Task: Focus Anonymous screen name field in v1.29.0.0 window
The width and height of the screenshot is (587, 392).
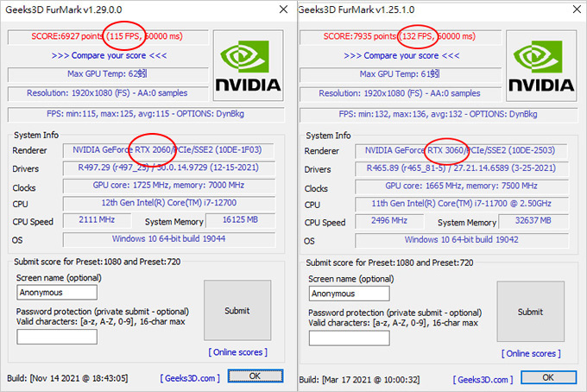Action: tap(57, 293)
